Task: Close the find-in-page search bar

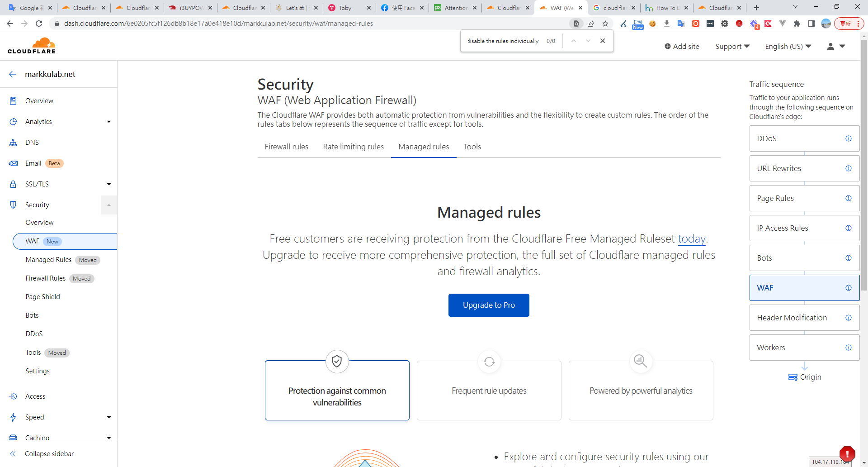Action: 602,41
